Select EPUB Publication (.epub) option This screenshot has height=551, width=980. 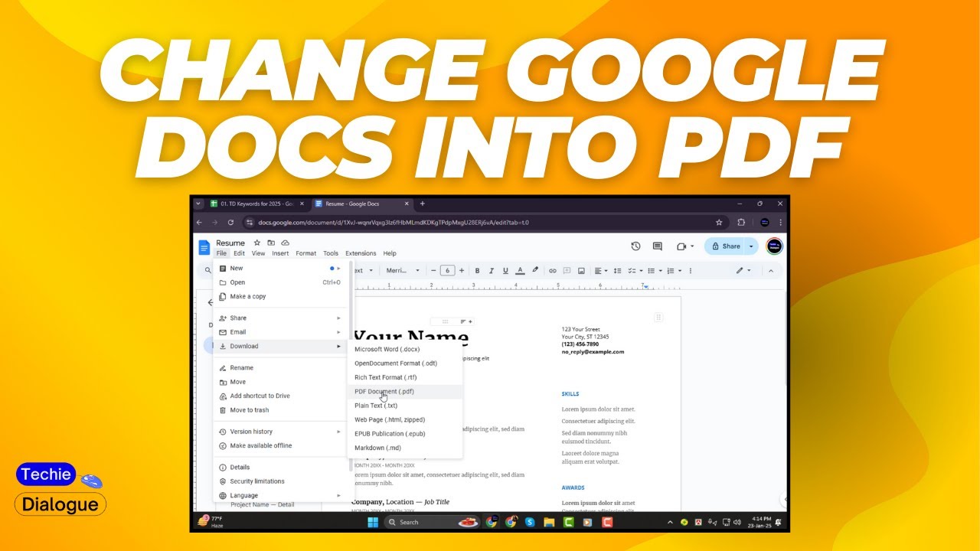pos(405,434)
